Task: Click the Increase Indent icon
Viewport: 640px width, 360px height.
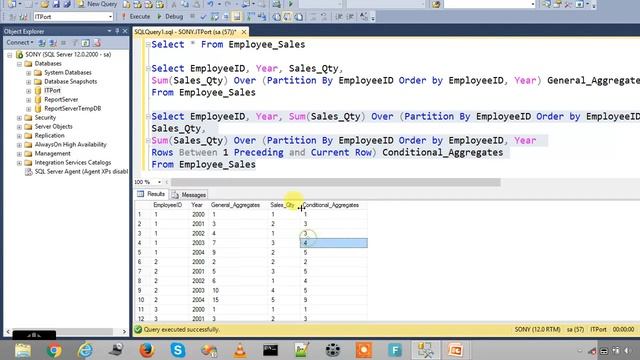Action: 350,17
